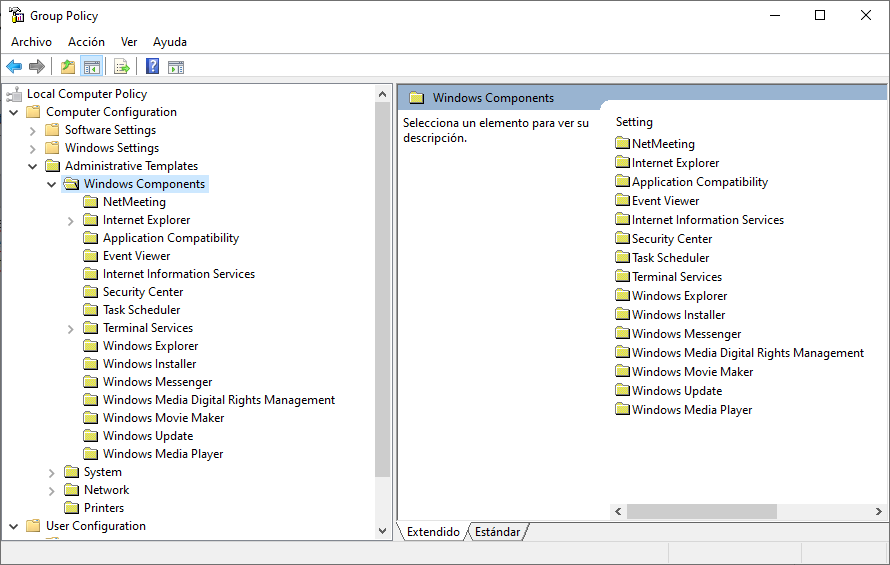The width and height of the screenshot is (890, 565).
Task: Click the settings list scroll right arrow
Action: 879,512
